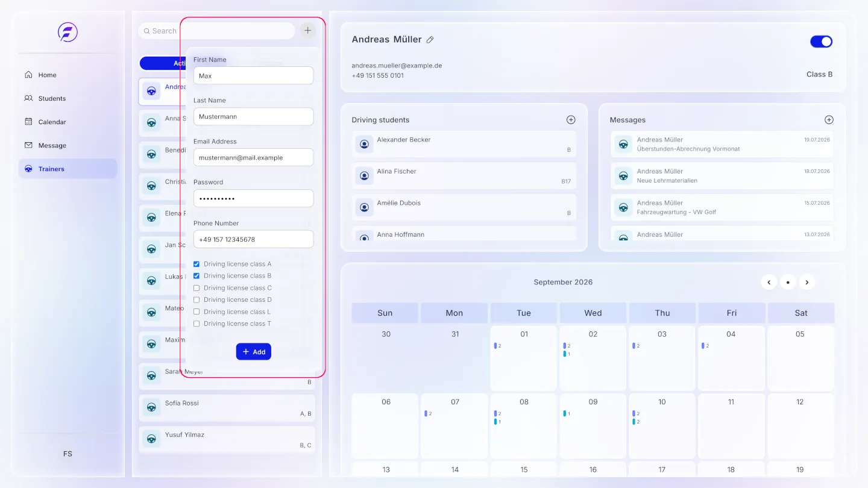Screen dimensions: 868x488
Task: Toggle the active switch for Andreas Müller
Action: coord(821,42)
